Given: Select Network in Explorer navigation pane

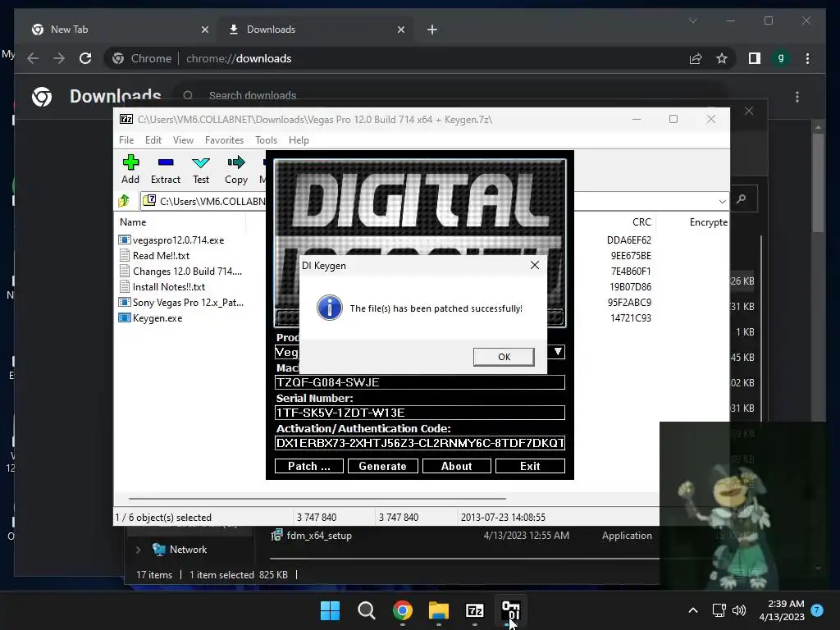Looking at the screenshot, I should point(188,550).
